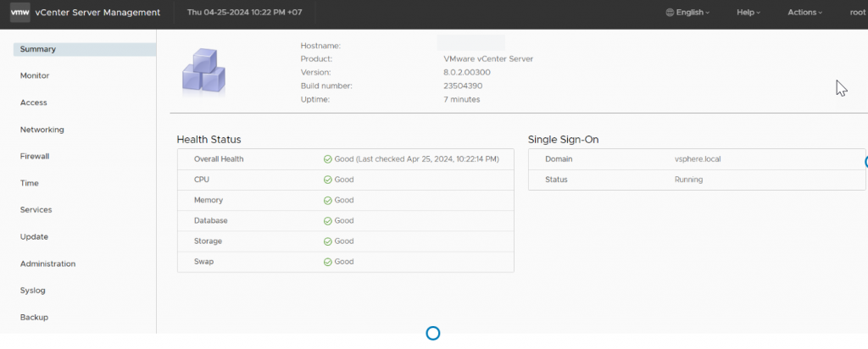
Task: Open the Backup page in sidebar
Action: [x=34, y=318]
